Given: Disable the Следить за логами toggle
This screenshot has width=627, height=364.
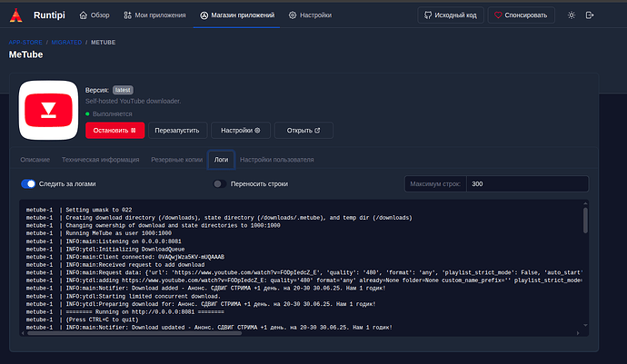Looking at the screenshot, I should tap(28, 183).
